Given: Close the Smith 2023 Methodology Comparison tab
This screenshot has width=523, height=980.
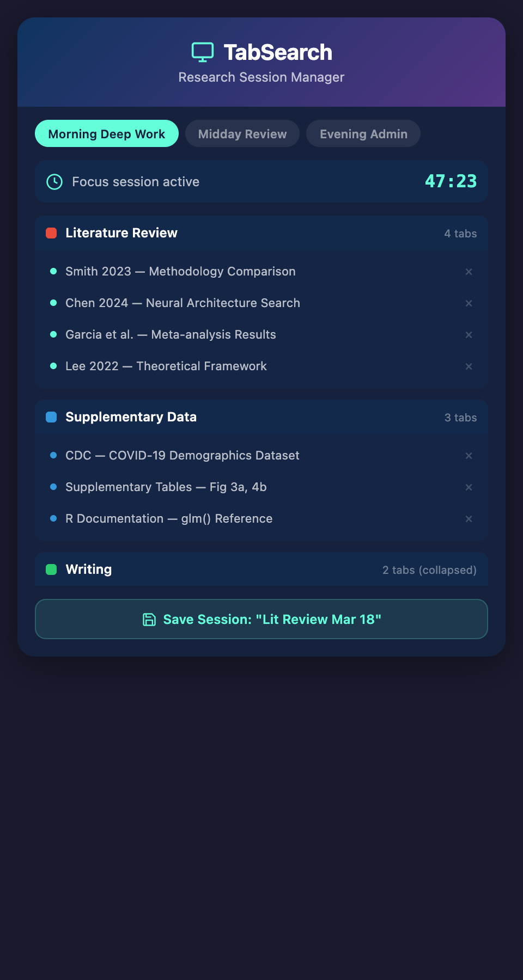Looking at the screenshot, I should (x=469, y=272).
